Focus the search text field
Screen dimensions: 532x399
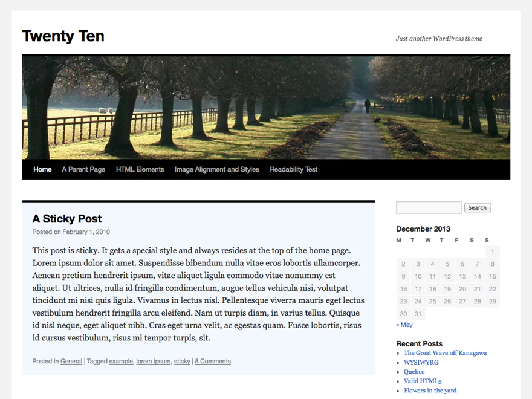(x=429, y=208)
